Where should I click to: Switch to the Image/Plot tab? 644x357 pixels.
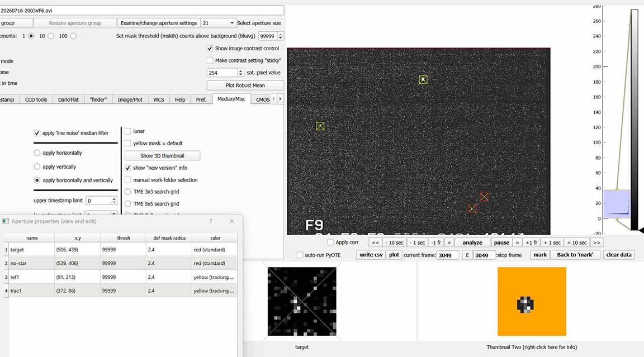tap(130, 99)
